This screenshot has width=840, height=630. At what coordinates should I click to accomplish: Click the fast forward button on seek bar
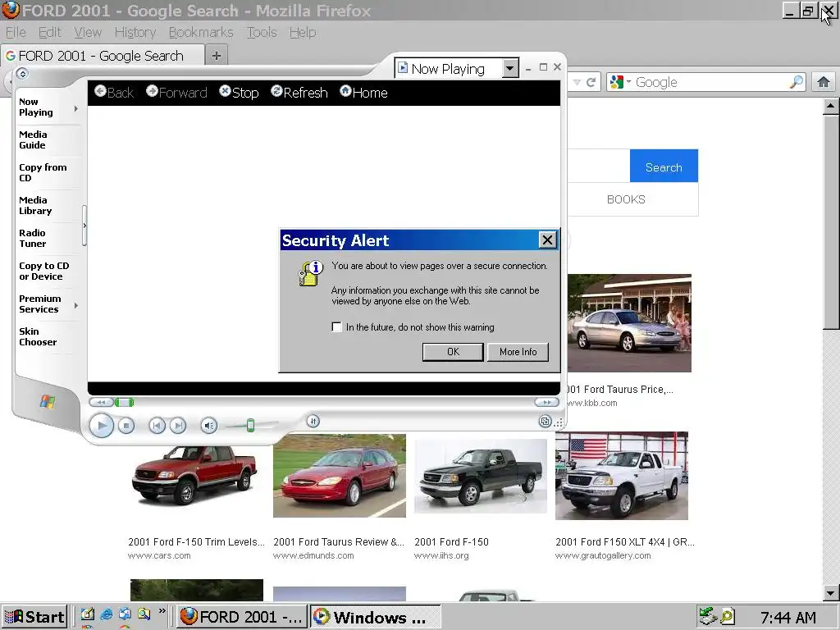click(x=546, y=402)
